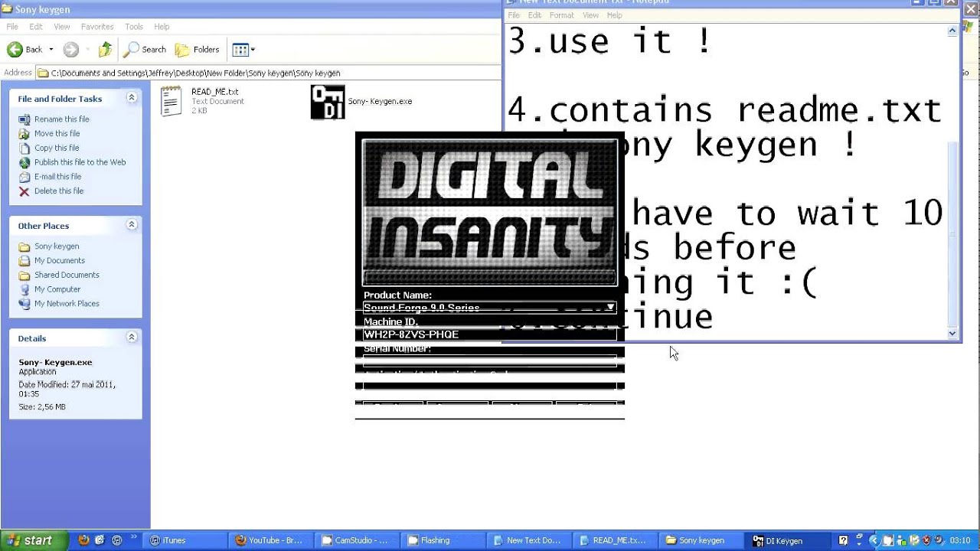Switch to YouTube browser taskbar button
This screenshot has height=551, width=980.
pos(272,540)
